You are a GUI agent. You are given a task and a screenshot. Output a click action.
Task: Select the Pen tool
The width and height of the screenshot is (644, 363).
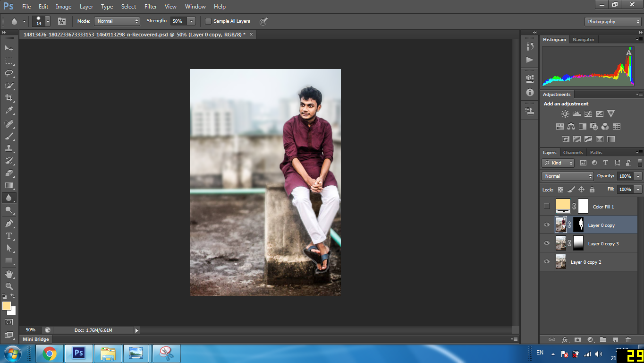(x=9, y=223)
